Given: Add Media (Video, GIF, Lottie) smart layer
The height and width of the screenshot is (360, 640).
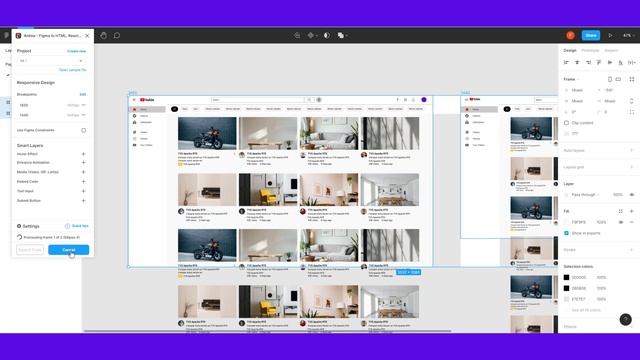Looking at the screenshot, I should 84,172.
